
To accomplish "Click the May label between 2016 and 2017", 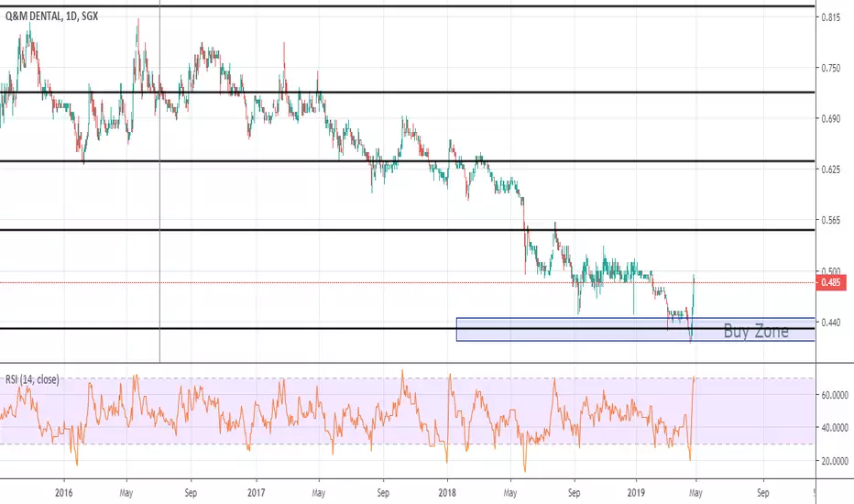I will point(126,493).
